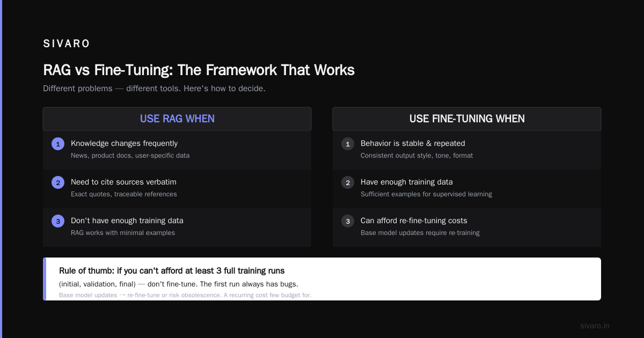Select the USE FINE-TUNING WHEN header
The width and height of the screenshot is (644, 338).
pos(467,119)
